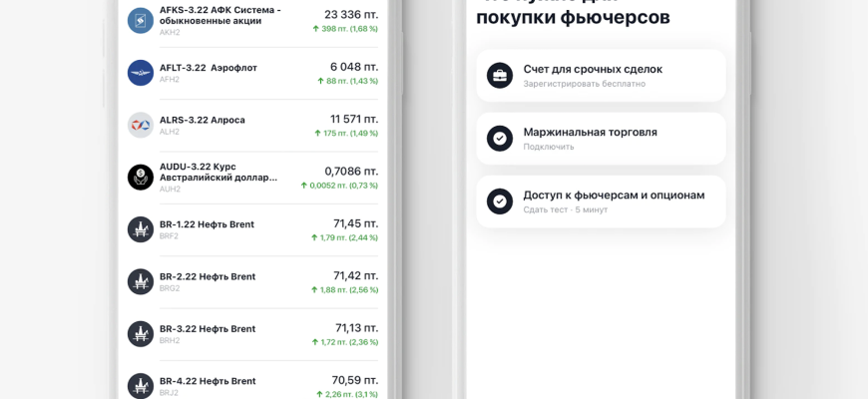The width and height of the screenshot is (868, 399).
Task: Tap the AUDU Australian dollar icon
Action: coord(141,178)
